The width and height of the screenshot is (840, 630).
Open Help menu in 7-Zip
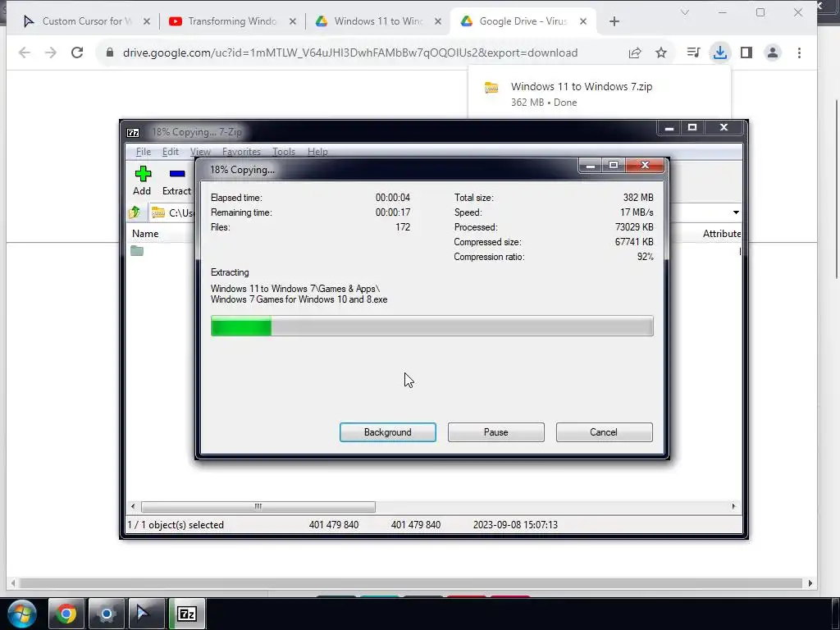point(317,152)
